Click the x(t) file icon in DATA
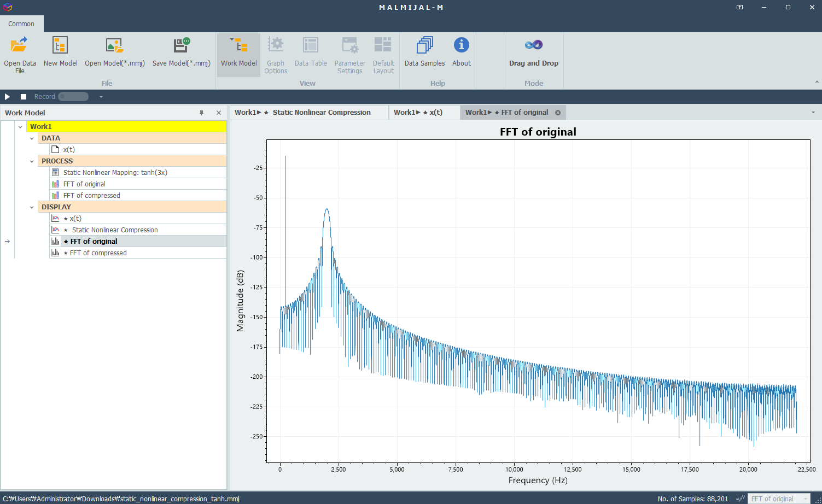This screenshot has height=504, width=822. point(55,149)
